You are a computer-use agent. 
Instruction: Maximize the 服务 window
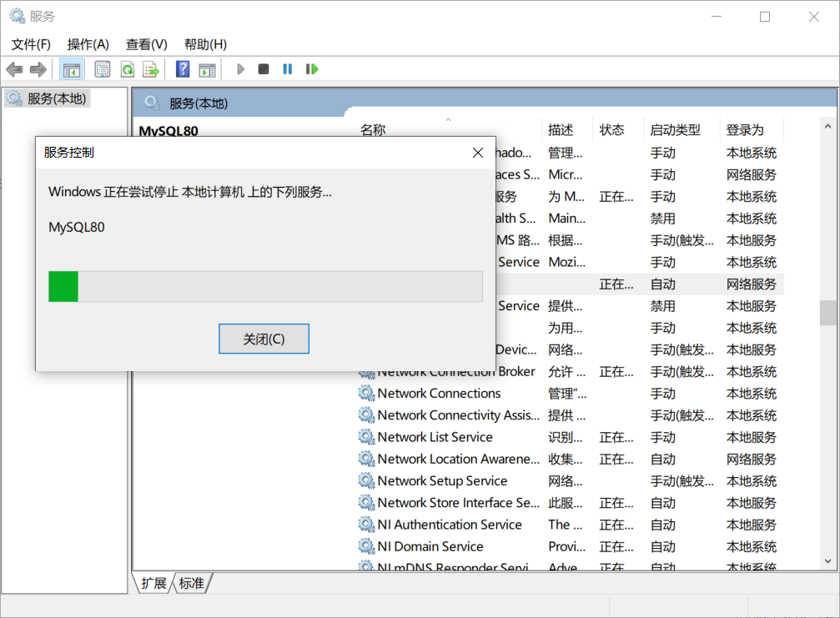tap(765, 17)
